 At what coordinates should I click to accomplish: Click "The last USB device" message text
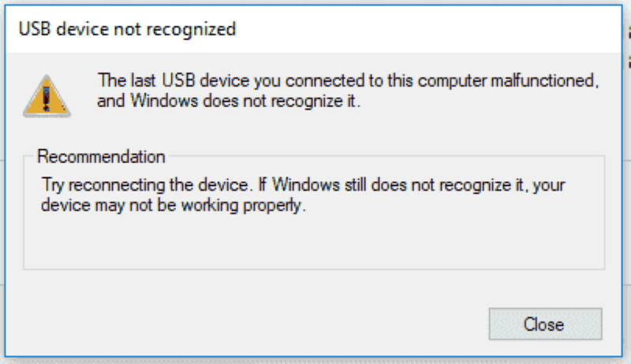tap(158, 80)
